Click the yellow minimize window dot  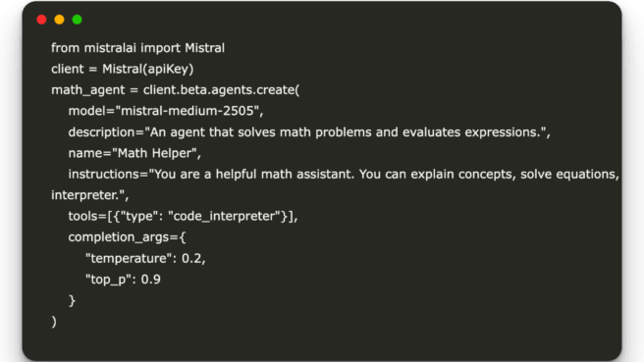[x=59, y=20]
